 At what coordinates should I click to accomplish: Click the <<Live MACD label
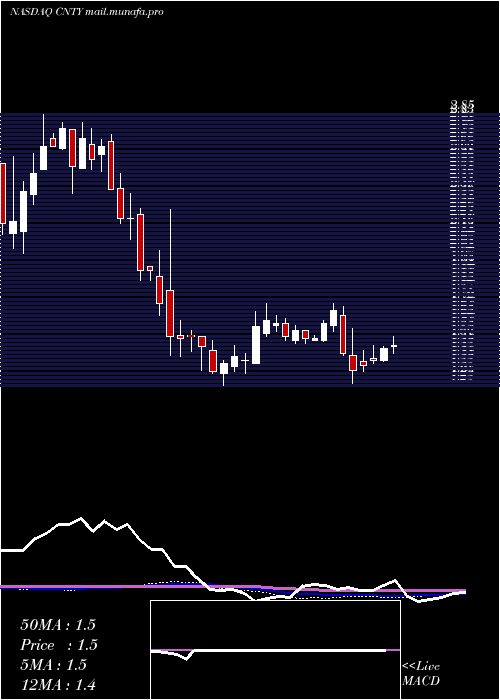tap(421, 674)
